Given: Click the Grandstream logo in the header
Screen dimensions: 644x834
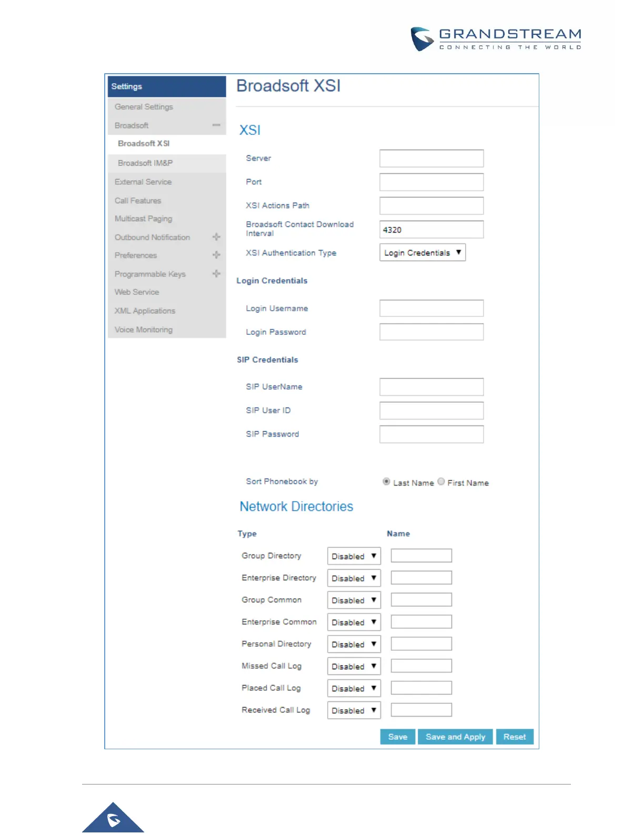Looking at the screenshot, I should [x=496, y=39].
